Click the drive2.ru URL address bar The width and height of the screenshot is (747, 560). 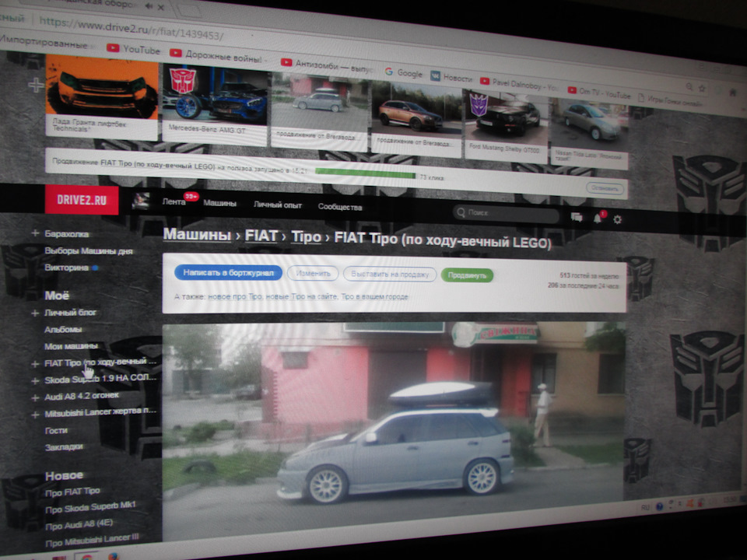pos(132,28)
